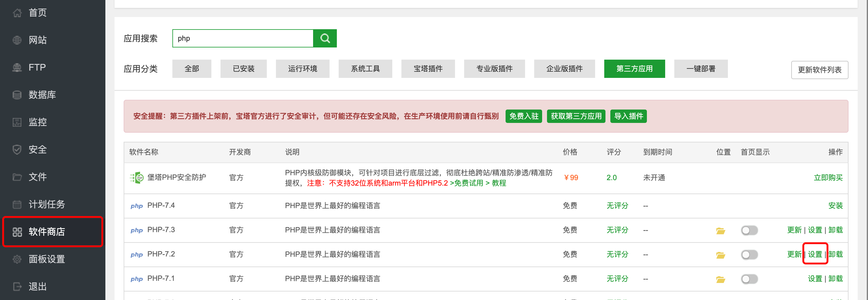Click the gear icon beside 面板设置
This screenshot has height=300, width=868.
tap(17, 259)
